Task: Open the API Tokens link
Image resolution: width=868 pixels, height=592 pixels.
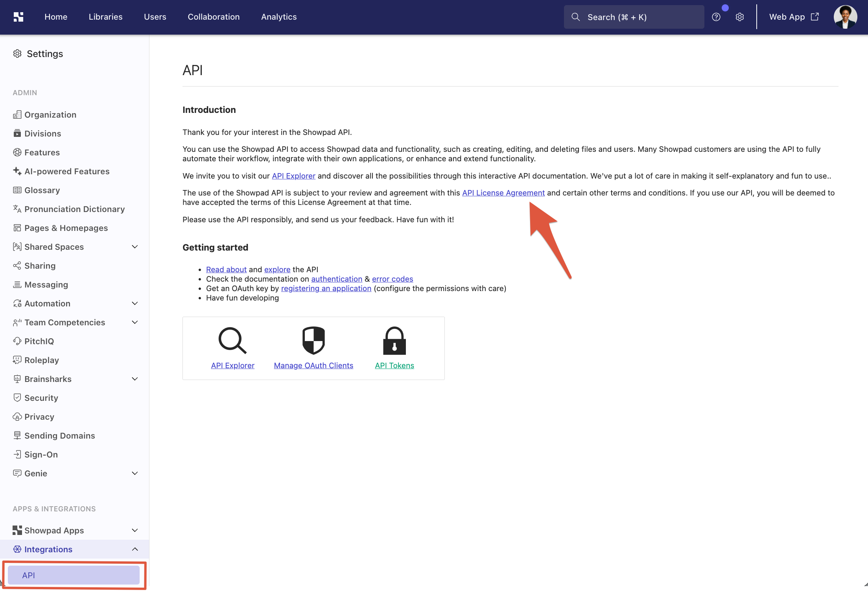Action: (x=394, y=365)
